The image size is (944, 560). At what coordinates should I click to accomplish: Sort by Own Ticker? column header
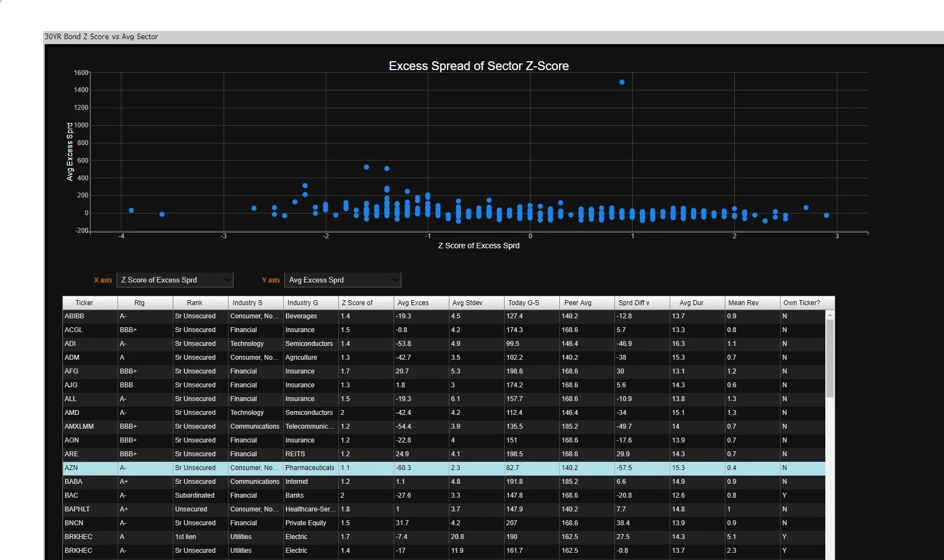click(x=807, y=303)
